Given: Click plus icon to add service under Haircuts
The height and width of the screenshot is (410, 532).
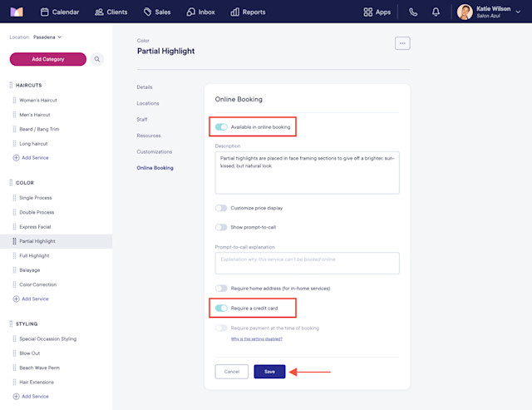Looking at the screenshot, I should pyautogui.click(x=16, y=158).
